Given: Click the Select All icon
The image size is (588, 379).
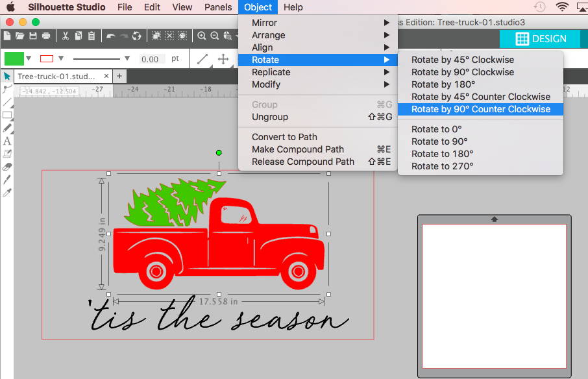Looking at the screenshot, I should click(156, 36).
